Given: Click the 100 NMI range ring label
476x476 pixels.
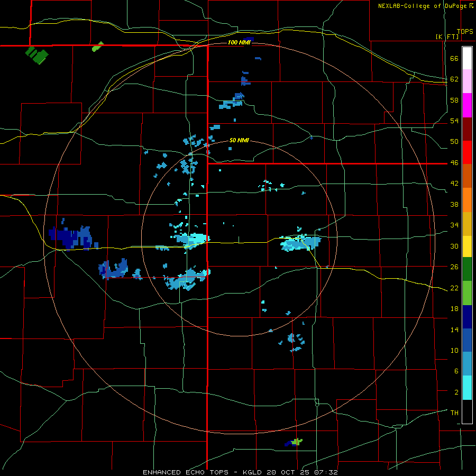Looking at the screenshot, I should click(239, 42).
